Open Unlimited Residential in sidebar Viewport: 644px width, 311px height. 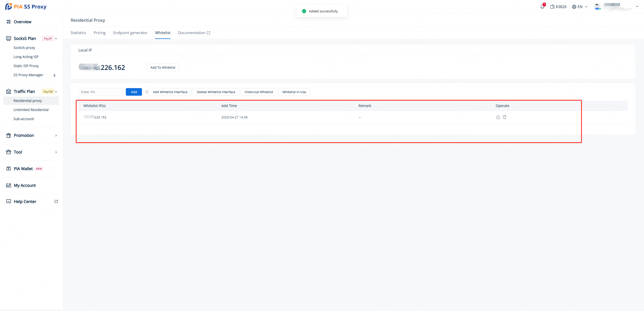pos(31,110)
